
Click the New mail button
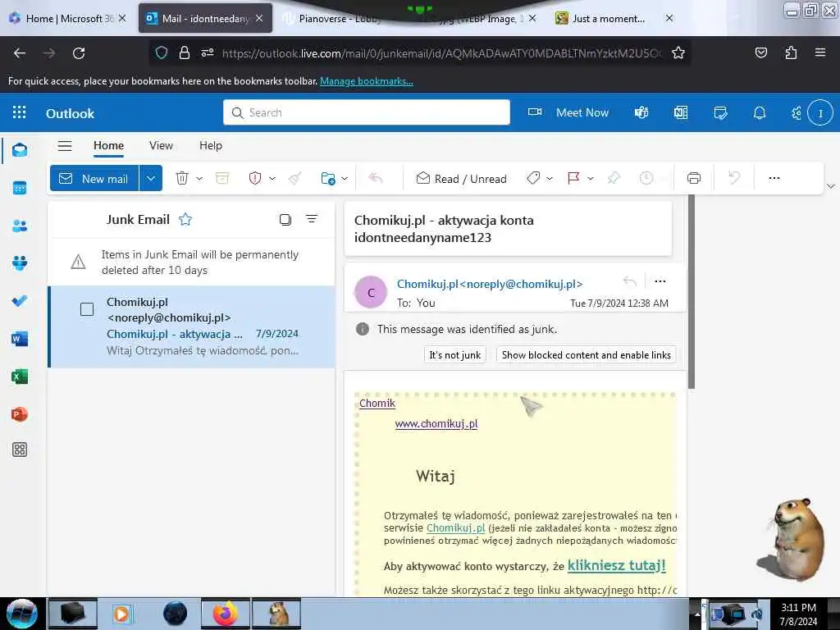94,178
